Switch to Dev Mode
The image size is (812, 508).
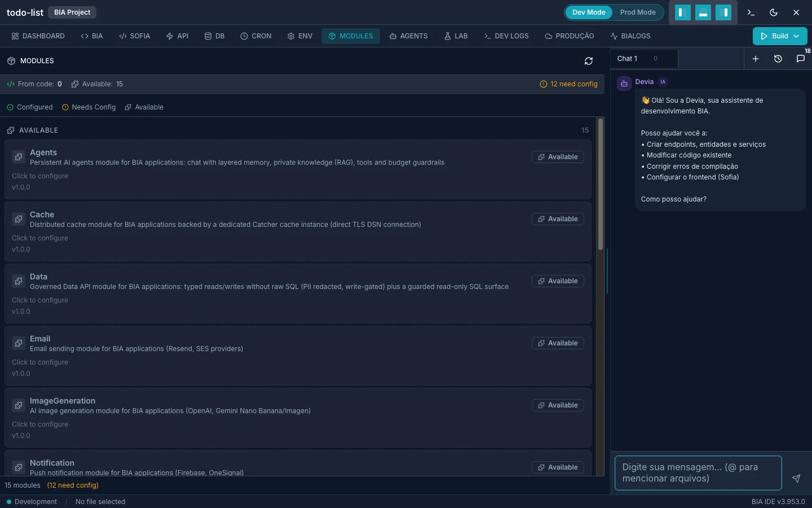click(589, 12)
